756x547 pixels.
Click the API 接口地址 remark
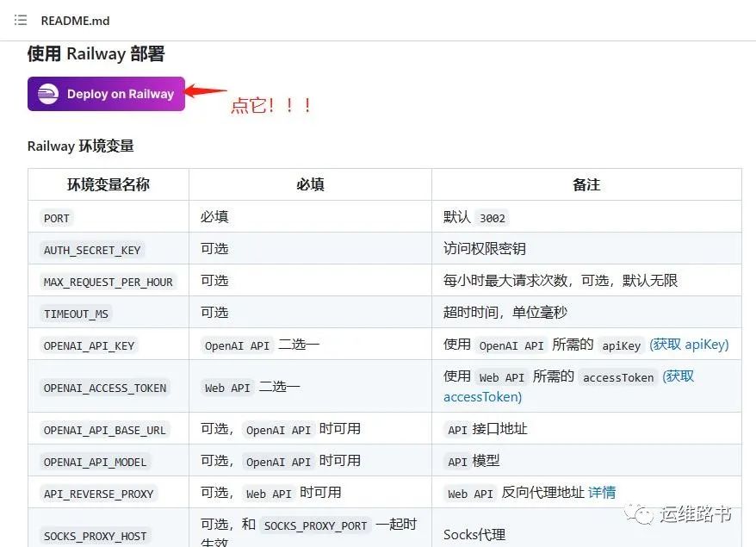486,429
